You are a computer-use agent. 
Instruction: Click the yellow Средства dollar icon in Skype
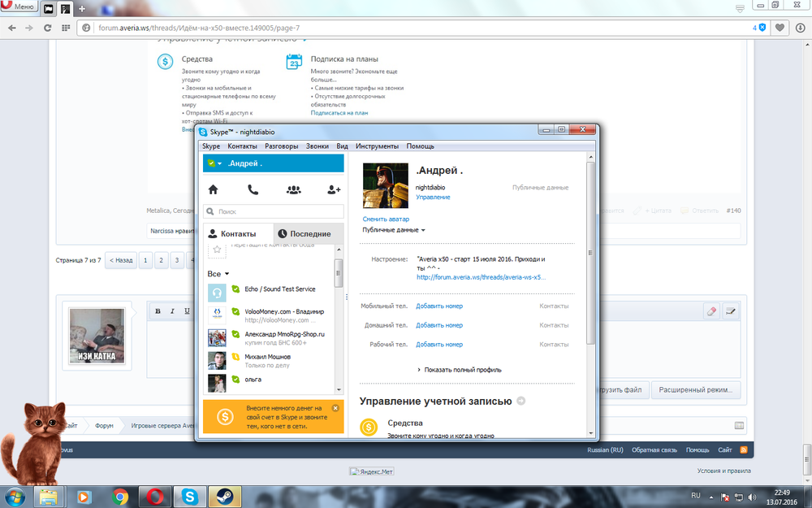[369, 428]
